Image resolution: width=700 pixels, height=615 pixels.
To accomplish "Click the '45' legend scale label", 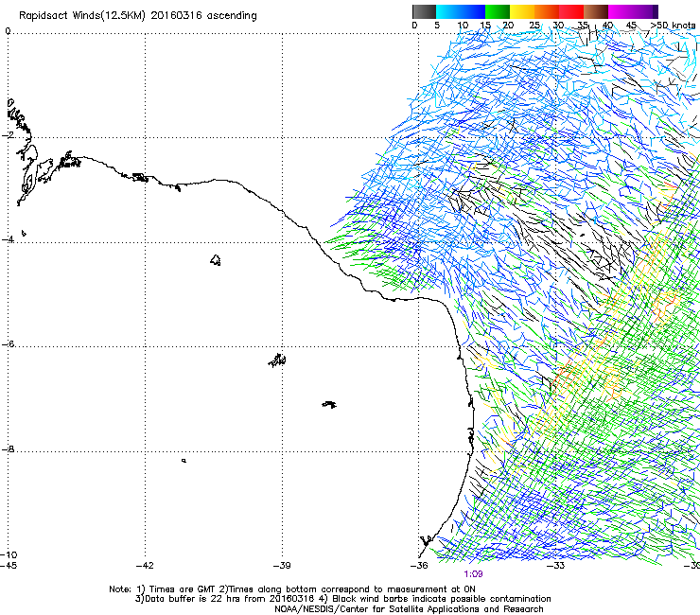I will 631,25.
